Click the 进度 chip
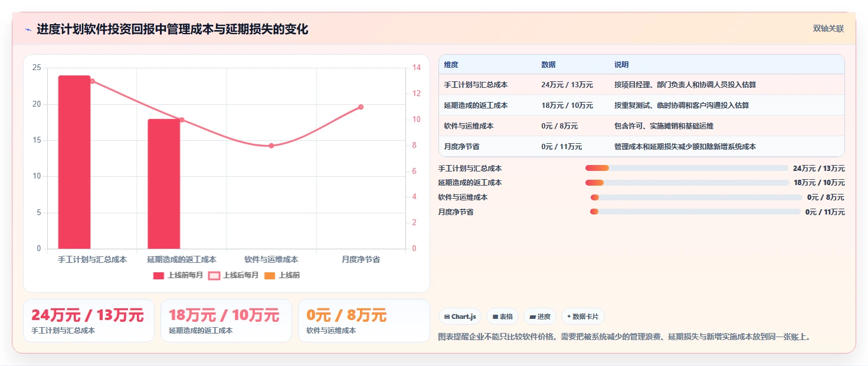This screenshot has width=868, height=366. (x=540, y=316)
